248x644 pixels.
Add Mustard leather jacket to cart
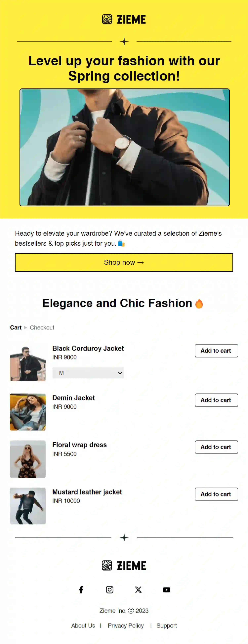pyautogui.click(x=216, y=494)
